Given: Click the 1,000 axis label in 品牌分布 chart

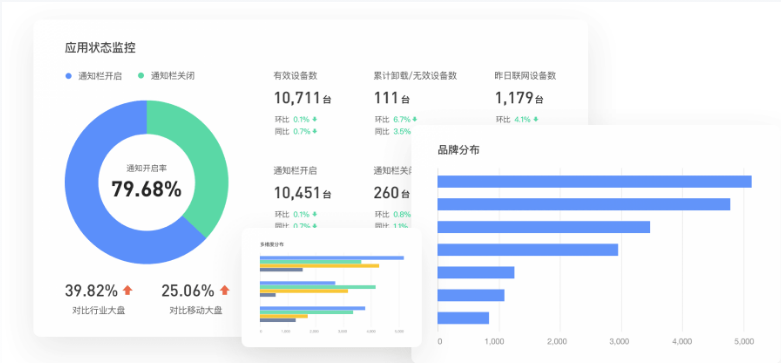Looking at the screenshot, I should (495, 342).
